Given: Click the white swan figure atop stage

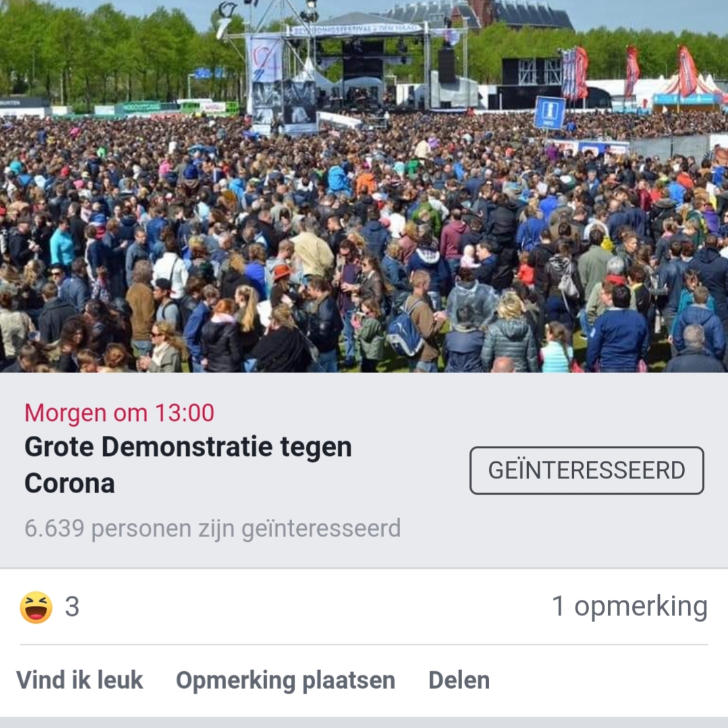Looking at the screenshot, I should point(225,20).
